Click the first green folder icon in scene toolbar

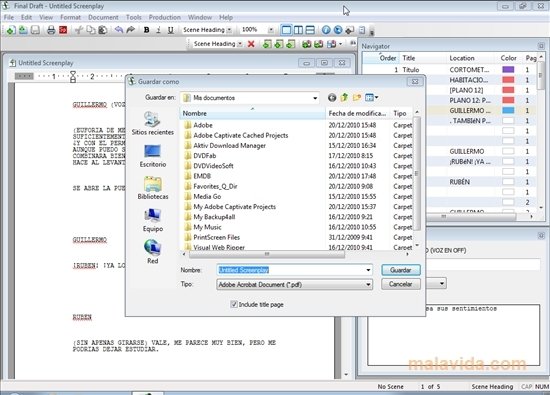[307, 44]
